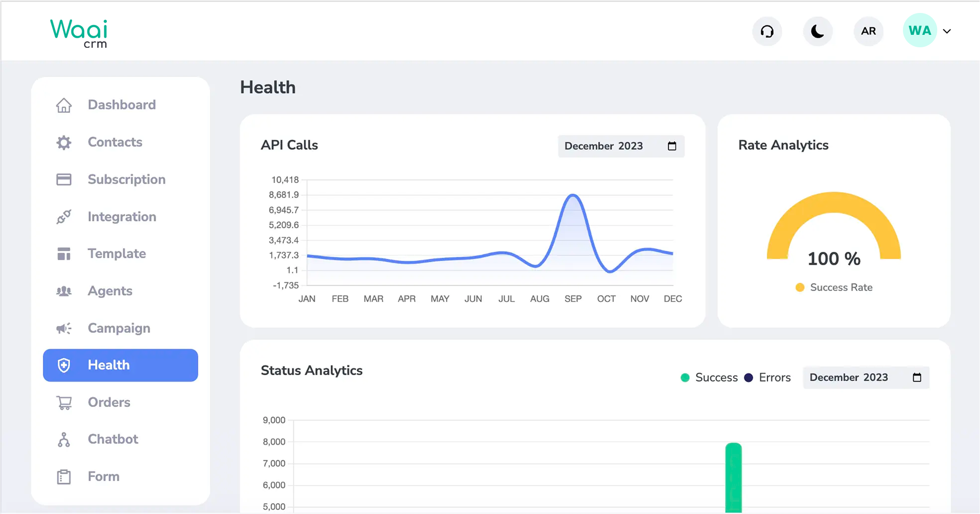Expand the profile dropdown chevron

coord(947,31)
